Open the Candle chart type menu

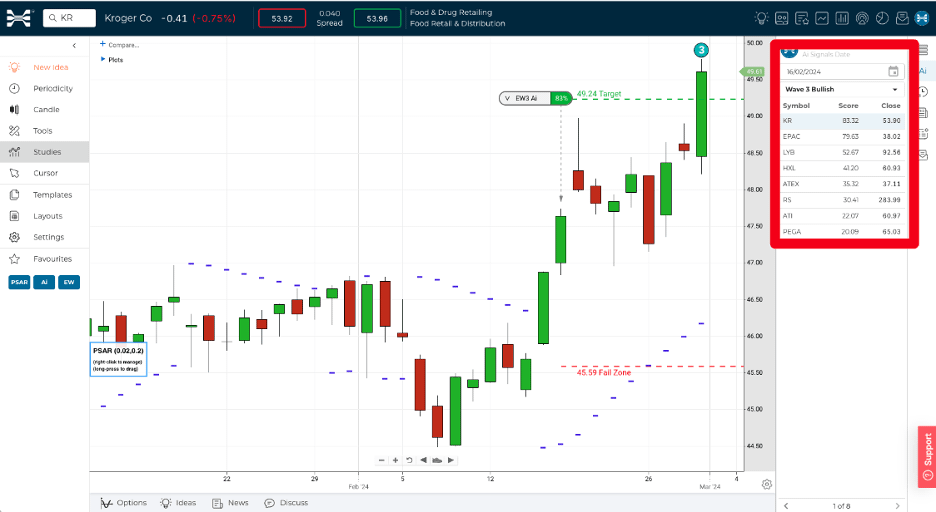pyautogui.click(x=45, y=110)
